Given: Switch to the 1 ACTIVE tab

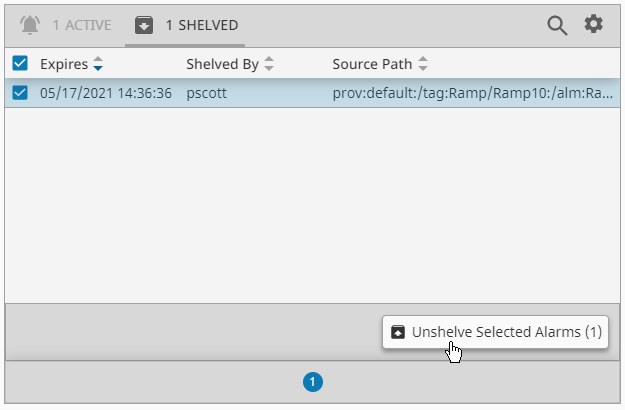Looking at the screenshot, I should click(66, 25).
